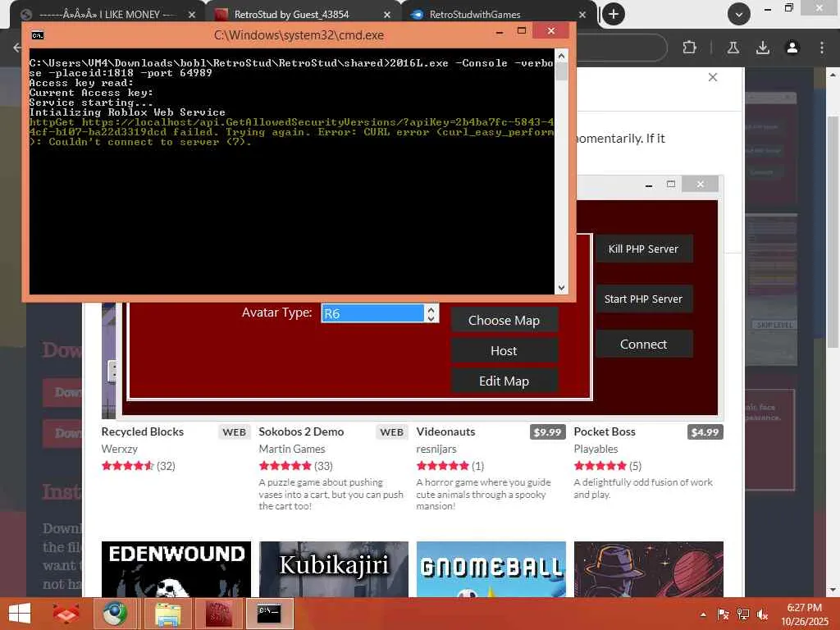Open the cmd taskbar icon
This screenshot has height=630, width=840.
click(269, 614)
